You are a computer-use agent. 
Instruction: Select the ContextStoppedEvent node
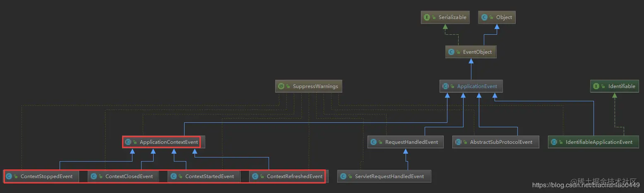pos(41,176)
